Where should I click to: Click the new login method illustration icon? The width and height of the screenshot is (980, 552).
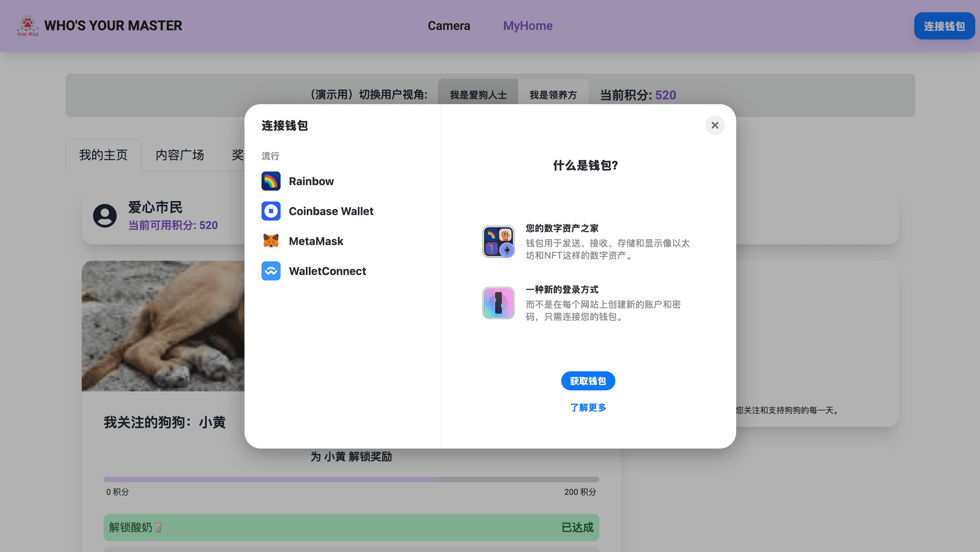point(499,303)
